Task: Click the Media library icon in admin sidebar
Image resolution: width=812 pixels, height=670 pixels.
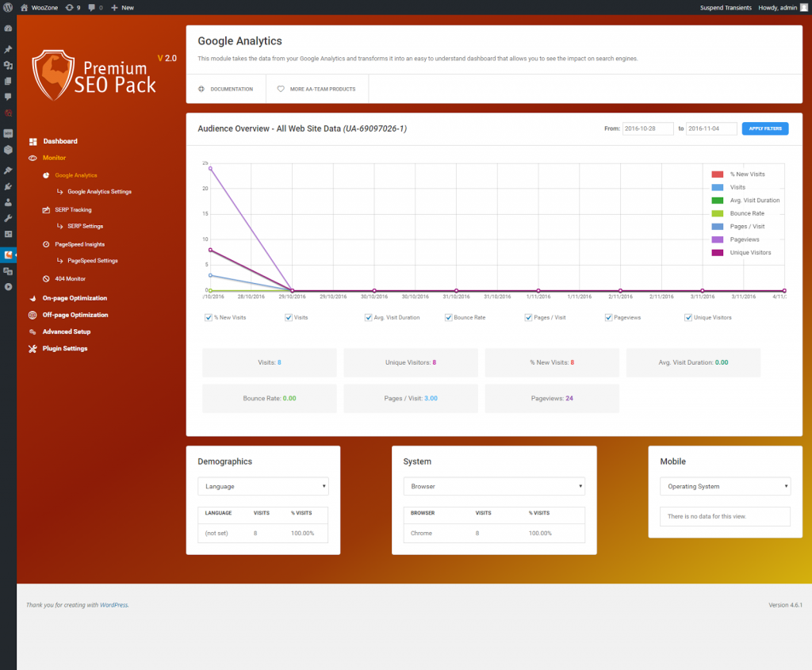Action: pos(8,66)
